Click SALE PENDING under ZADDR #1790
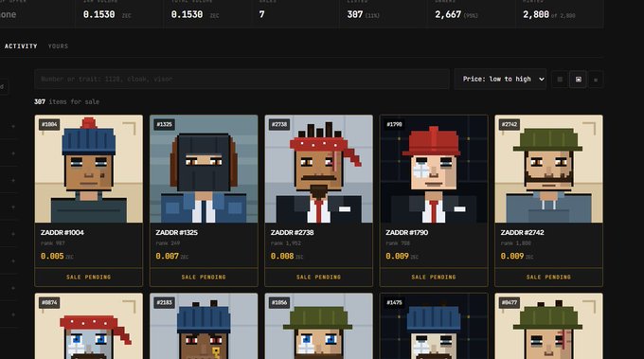Viewport: 644px width, 359px height. (x=434, y=278)
